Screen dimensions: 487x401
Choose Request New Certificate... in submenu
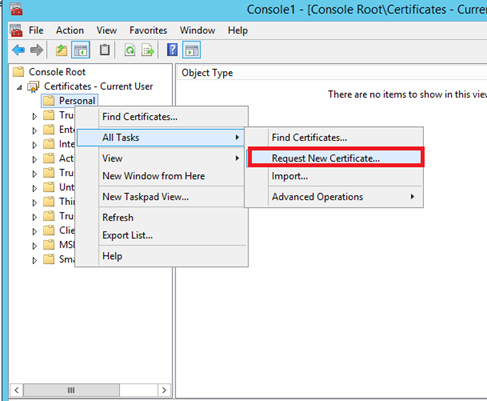coord(335,158)
